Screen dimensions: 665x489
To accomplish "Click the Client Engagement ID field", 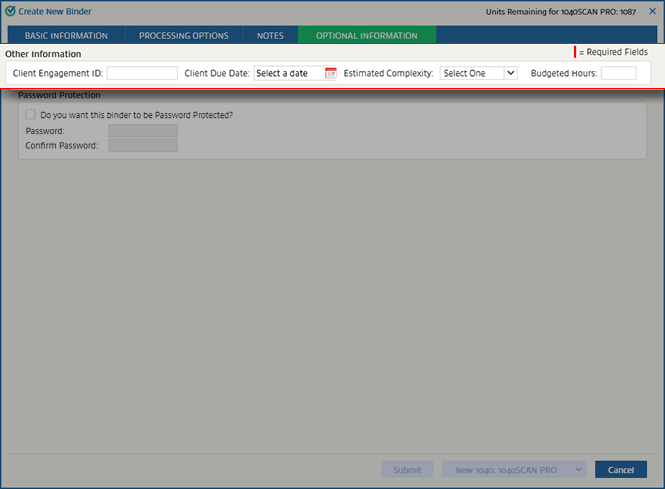I will 142,73.
